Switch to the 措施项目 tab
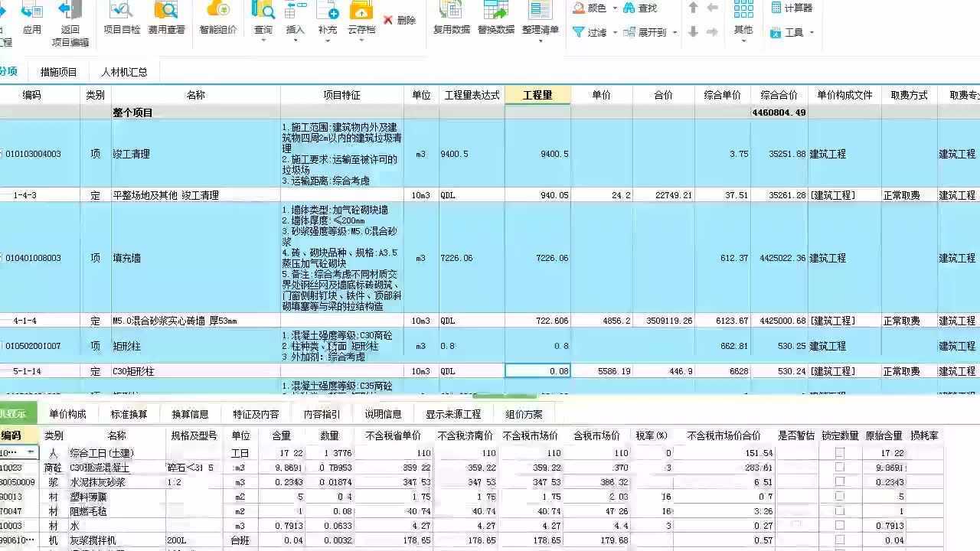Viewport: 980px width, 551px height. pyautogui.click(x=59, y=72)
